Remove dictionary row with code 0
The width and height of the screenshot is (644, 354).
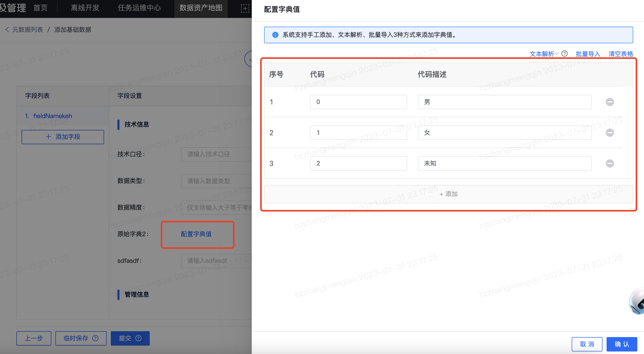tap(610, 102)
